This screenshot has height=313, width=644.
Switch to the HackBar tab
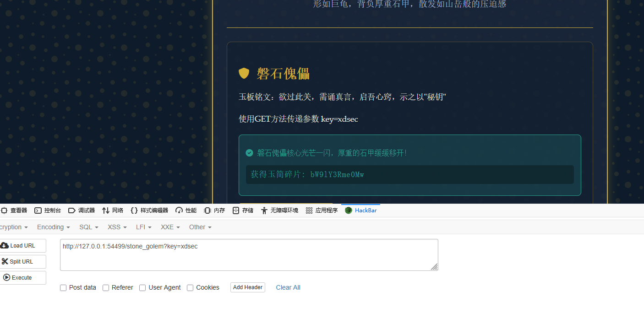[361, 210]
